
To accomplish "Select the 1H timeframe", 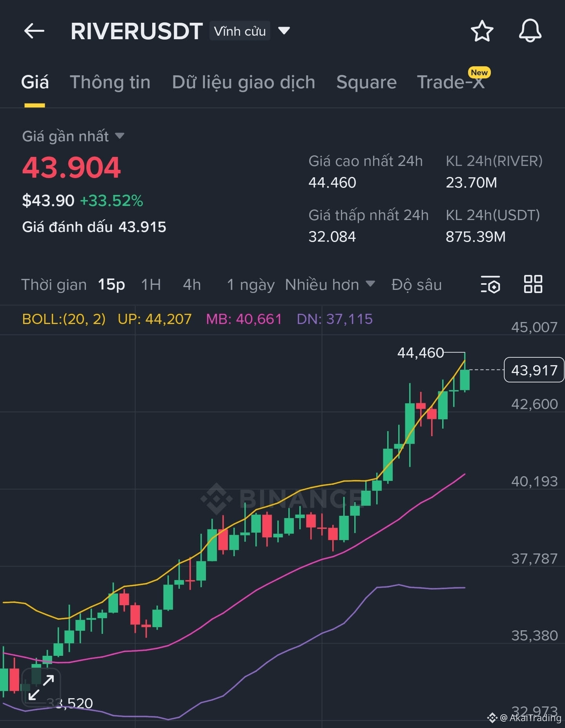I will point(151,284).
